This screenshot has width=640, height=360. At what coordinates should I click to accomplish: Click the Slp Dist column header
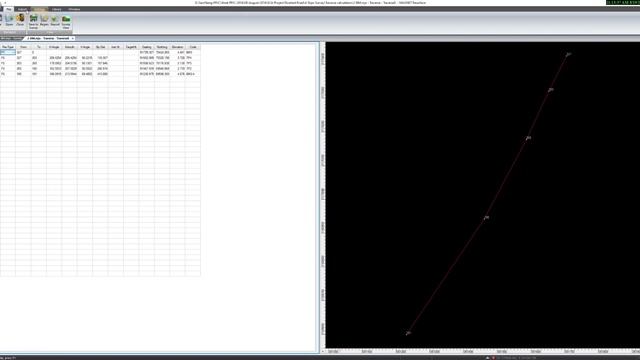[100, 47]
